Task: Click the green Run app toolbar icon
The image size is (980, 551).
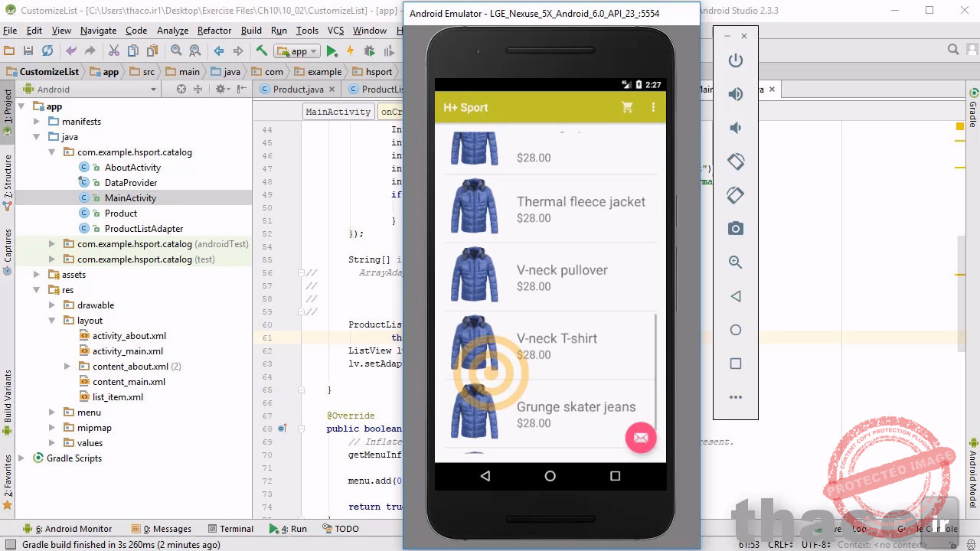Action: tap(332, 51)
